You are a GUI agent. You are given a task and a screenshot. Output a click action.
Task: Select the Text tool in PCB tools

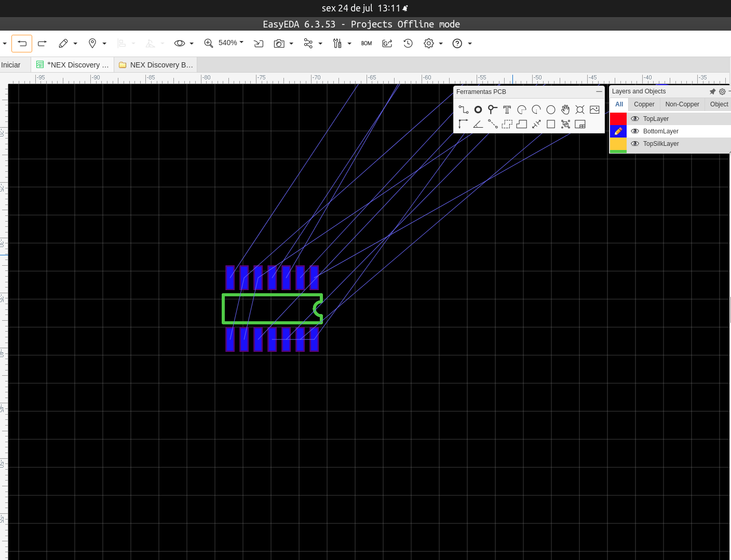[507, 110]
